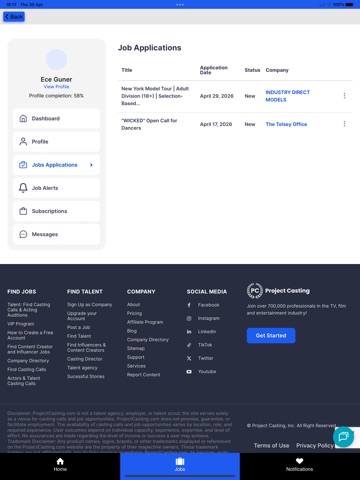
Task: Click the Jobs Applications briefcase icon
Action: click(23, 165)
